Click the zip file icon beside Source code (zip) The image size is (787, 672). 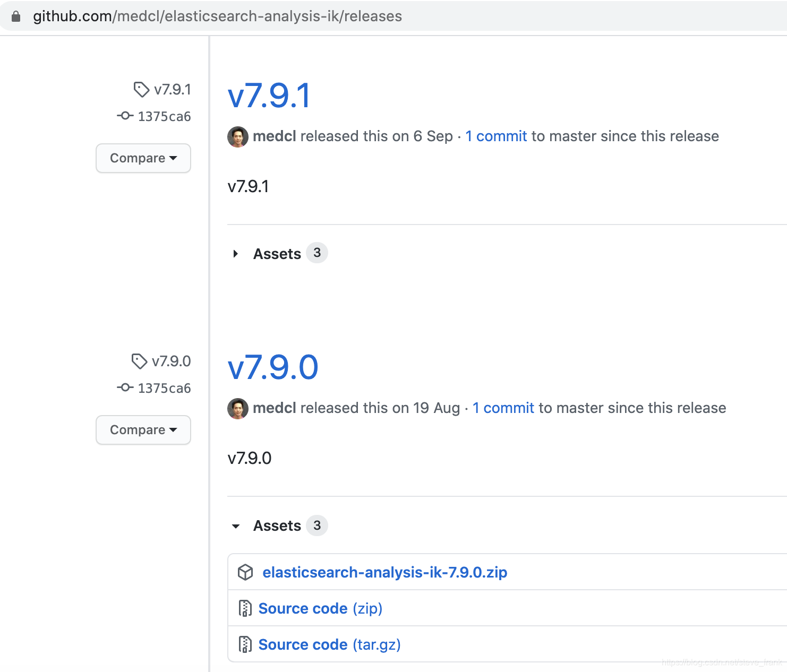[x=245, y=608]
